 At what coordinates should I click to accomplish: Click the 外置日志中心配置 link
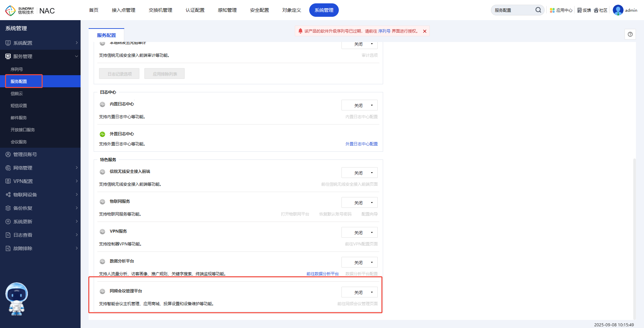tap(361, 144)
